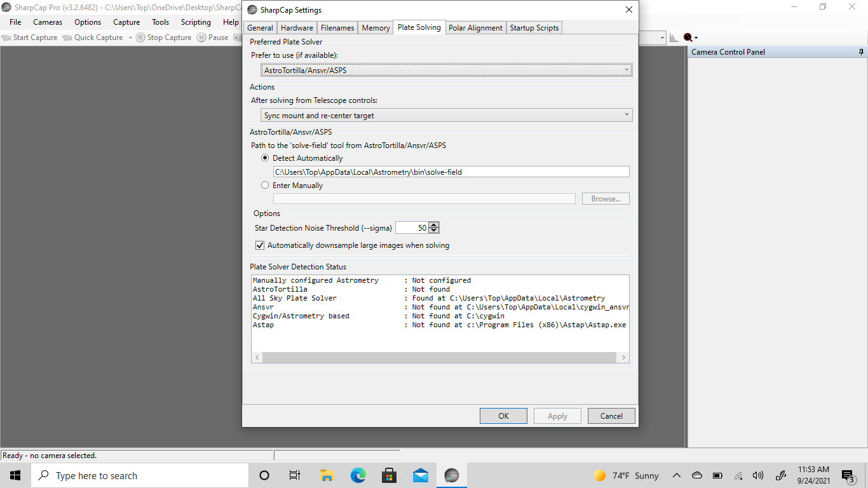
Task: Click the Cancel button
Action: pos(611,416)
